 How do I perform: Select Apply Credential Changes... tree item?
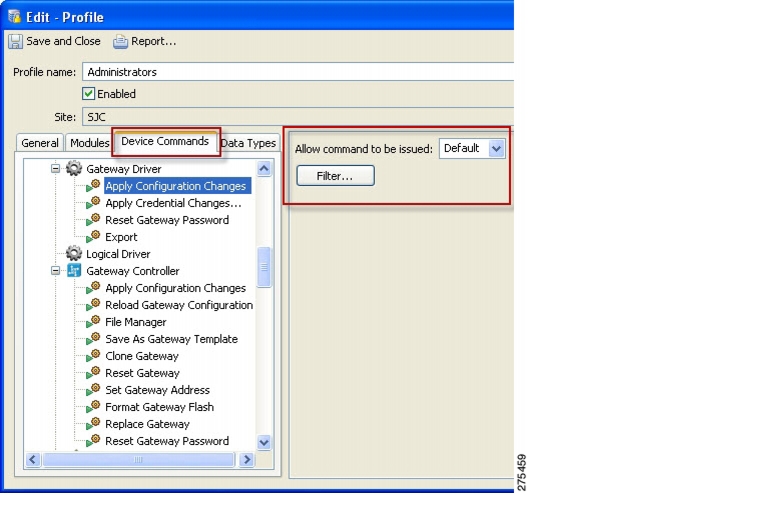pyautogui.click(x=173, y=203)
